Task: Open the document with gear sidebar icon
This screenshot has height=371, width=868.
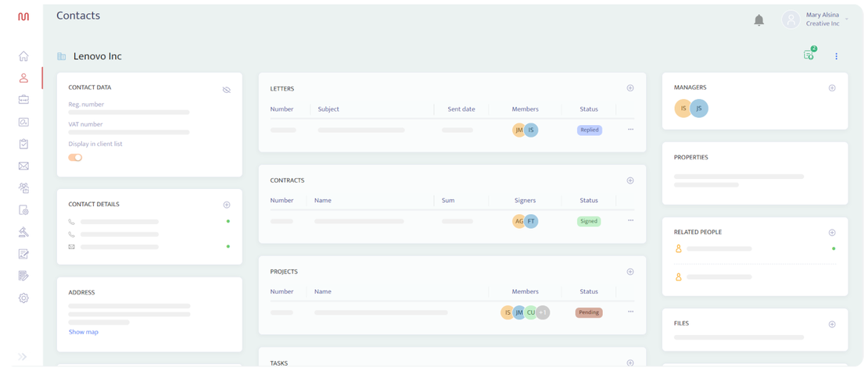Action: tap(23, 210)
